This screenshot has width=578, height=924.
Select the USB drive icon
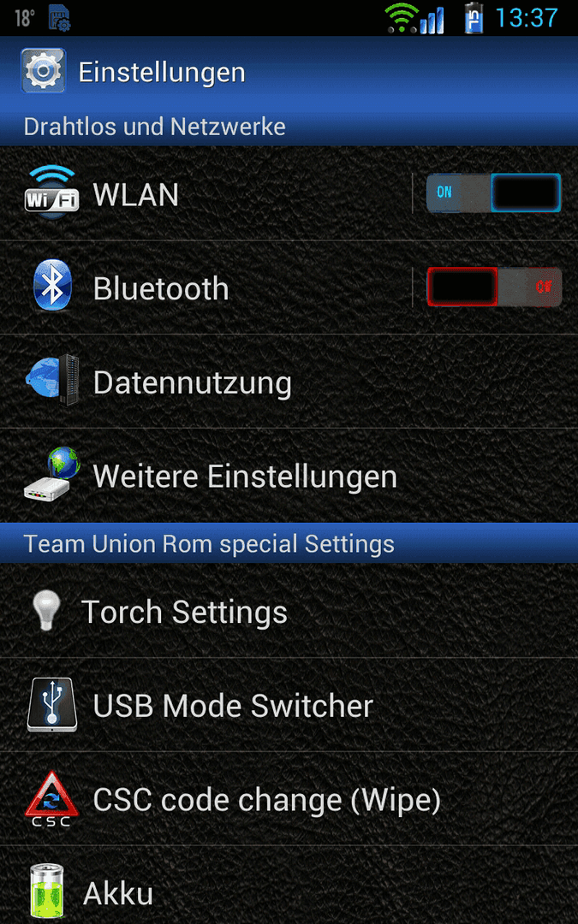52,705
